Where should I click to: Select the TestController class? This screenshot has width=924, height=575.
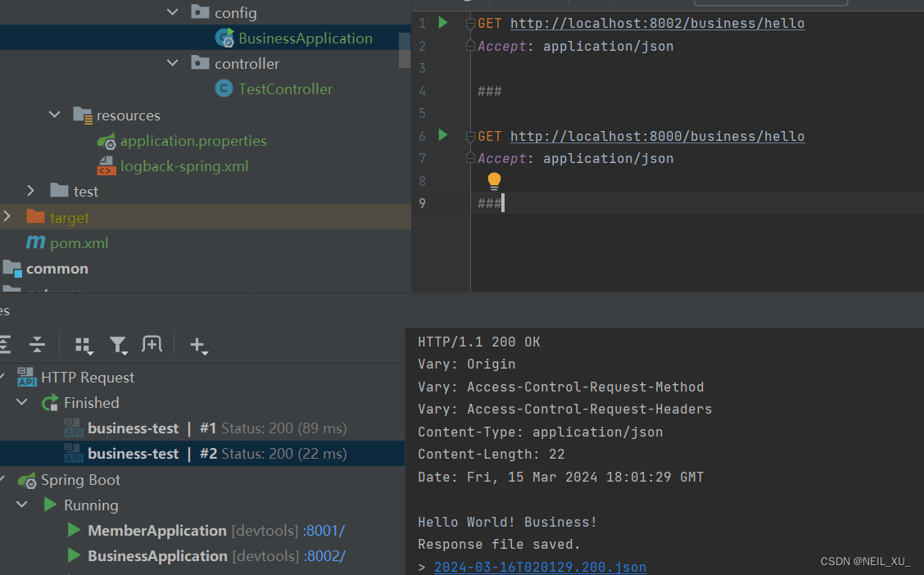(x=285, y=89)
